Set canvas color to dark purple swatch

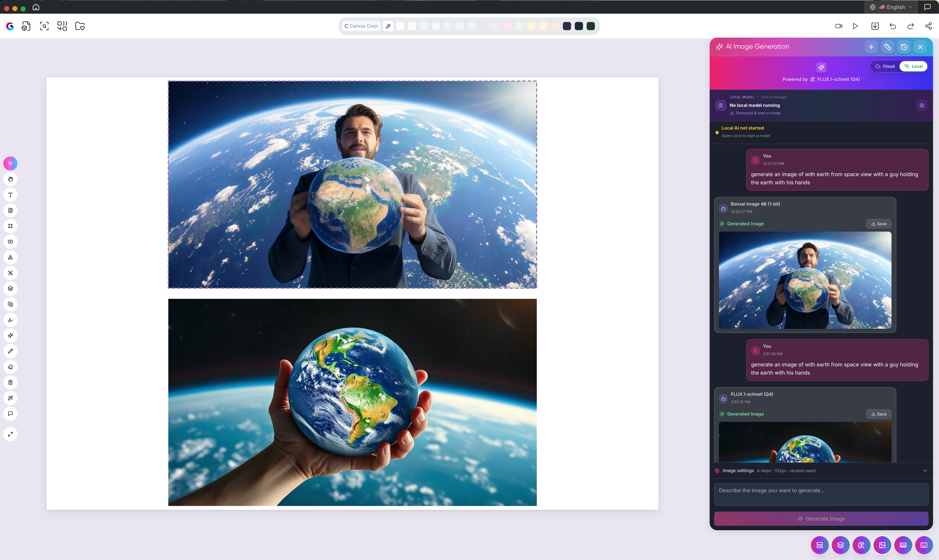coord(567,26)
